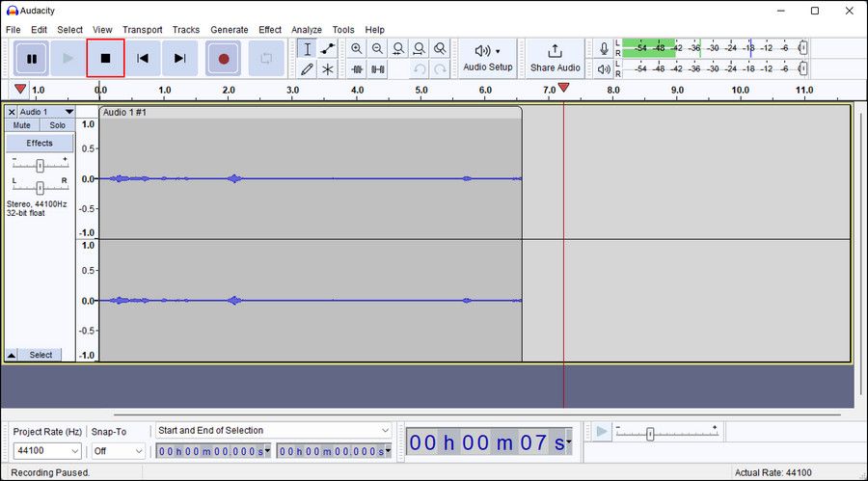The width and height of the screenshot is (868, 481).
Task: Open the Select menu
Action: coord(69,29)
